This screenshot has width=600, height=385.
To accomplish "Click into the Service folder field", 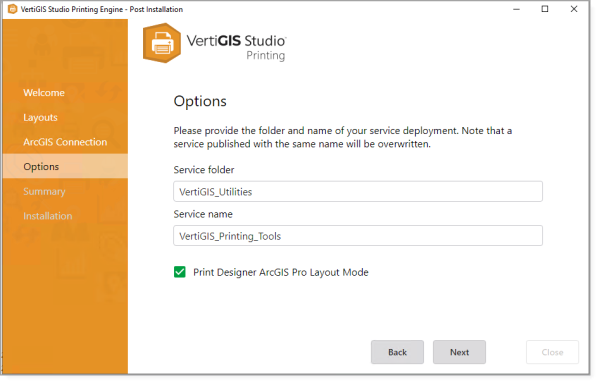I will click(x=358, y=192).
